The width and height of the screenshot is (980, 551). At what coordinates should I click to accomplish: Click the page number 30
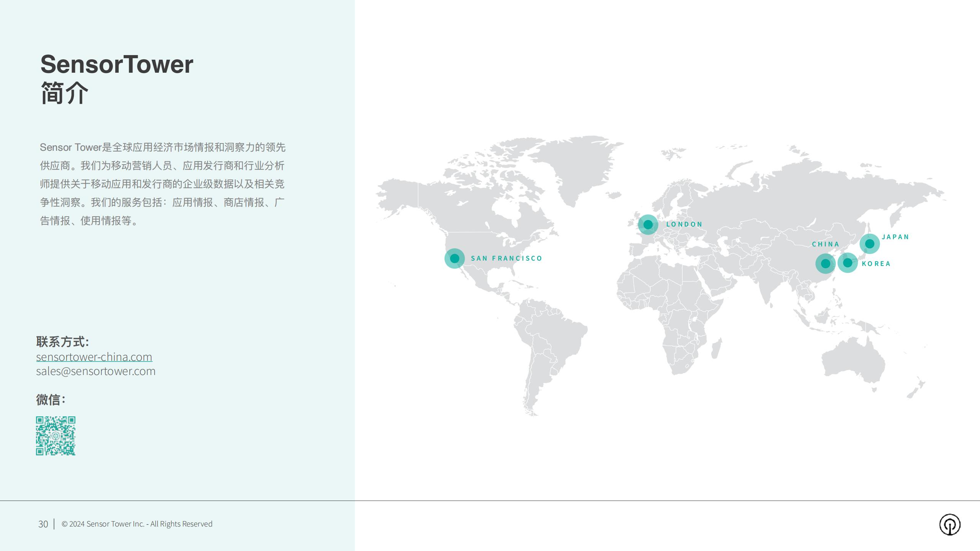pyautogui.click(x=43, y=524)
